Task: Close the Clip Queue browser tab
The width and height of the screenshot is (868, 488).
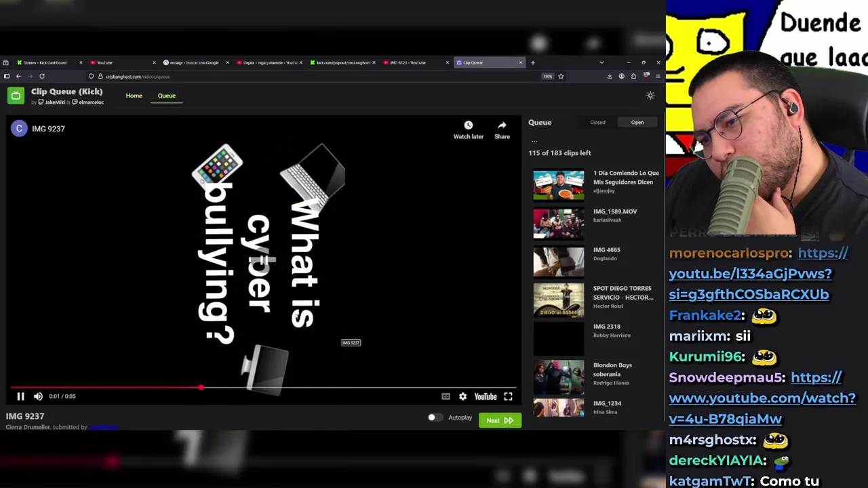Action: point(521,62)
